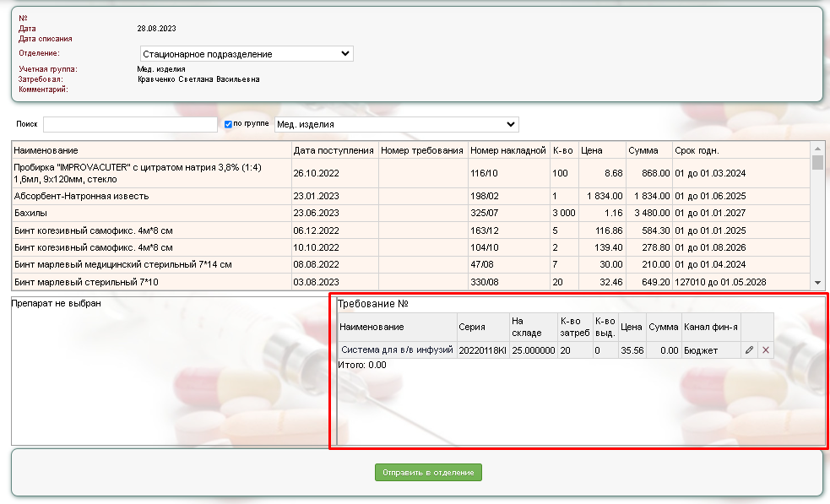This screenshot has height=504, width=830.
Task: Delete the Система для в/в инфузий entry
Action: pyautogui.click(x=765, y=350)
